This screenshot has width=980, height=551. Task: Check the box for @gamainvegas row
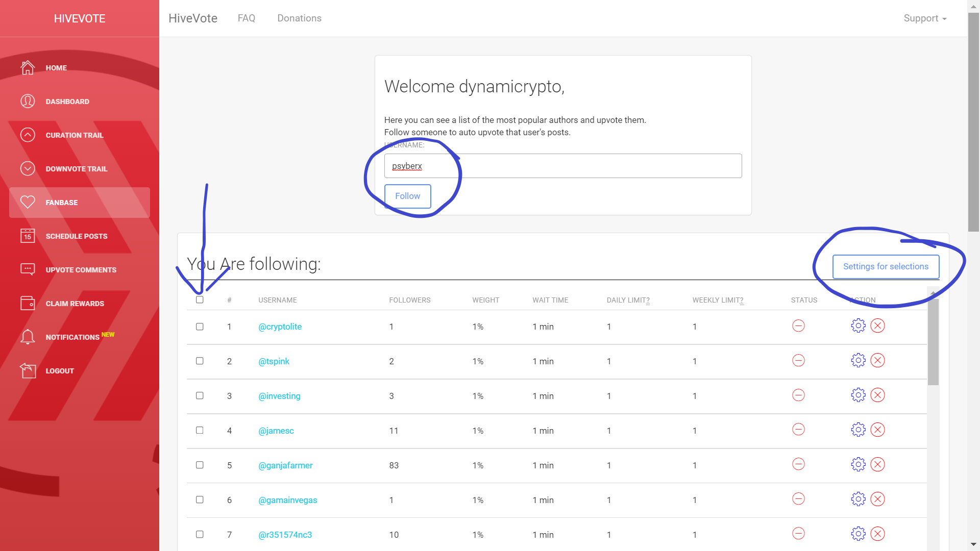tap(200, 499)
